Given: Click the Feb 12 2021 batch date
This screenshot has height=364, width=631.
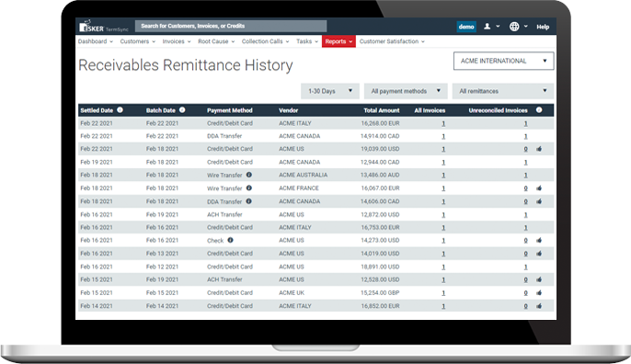Looking at the screenshot, I should point(162,267).
